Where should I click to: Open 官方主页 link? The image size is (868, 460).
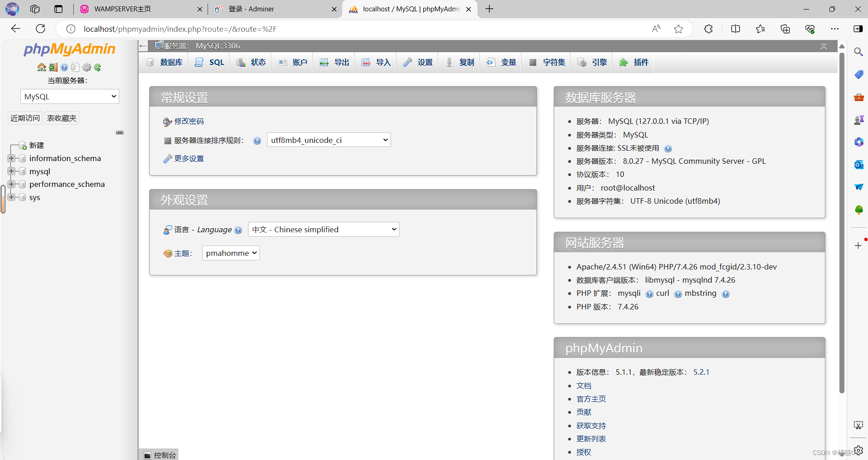591,399
